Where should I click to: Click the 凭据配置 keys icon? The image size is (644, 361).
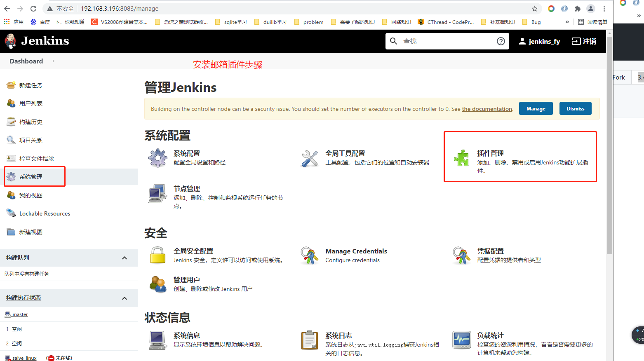[462, 256]
